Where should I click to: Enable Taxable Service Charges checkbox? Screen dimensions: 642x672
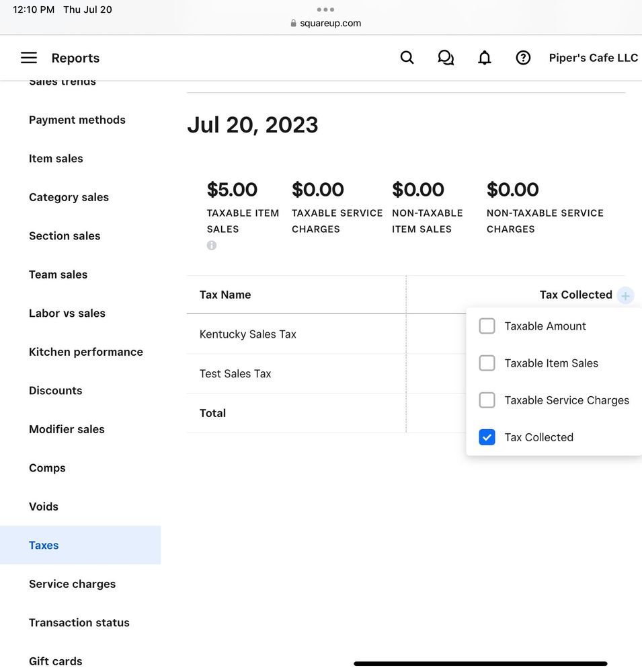487,400
